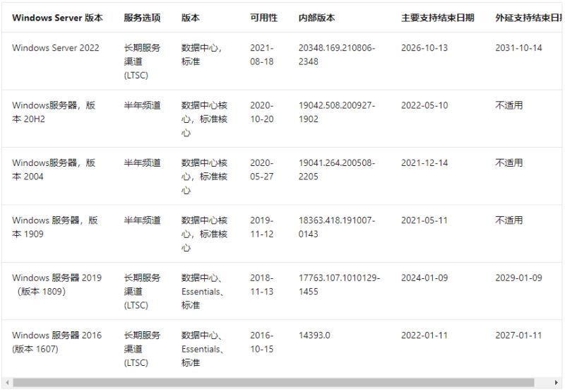Click extended end date '2027-01-11'
This screenshot has height=392, width=565.
[518, 335]
